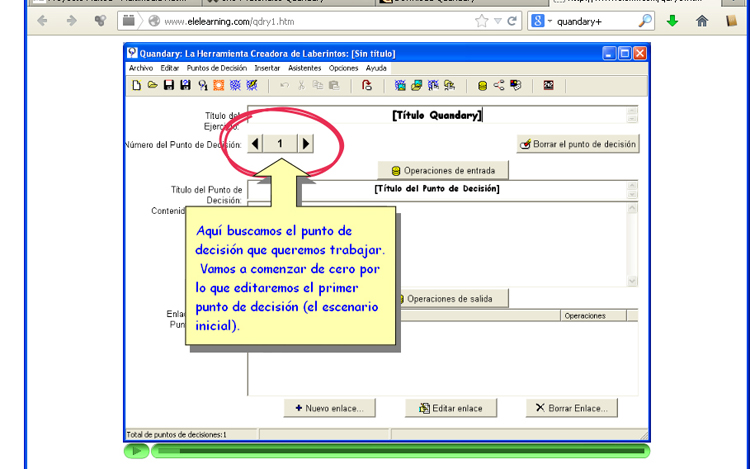Screen dimensions: 750x469
Task: Go to previous decision point with left arrow
Action: pyautogui.click(x=255, y=143)
